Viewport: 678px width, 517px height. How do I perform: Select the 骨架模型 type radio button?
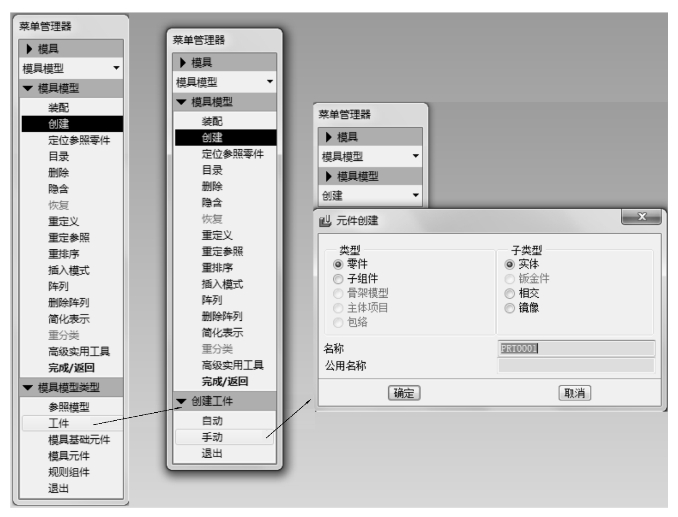pyautogui.click(x=338, y=294)
